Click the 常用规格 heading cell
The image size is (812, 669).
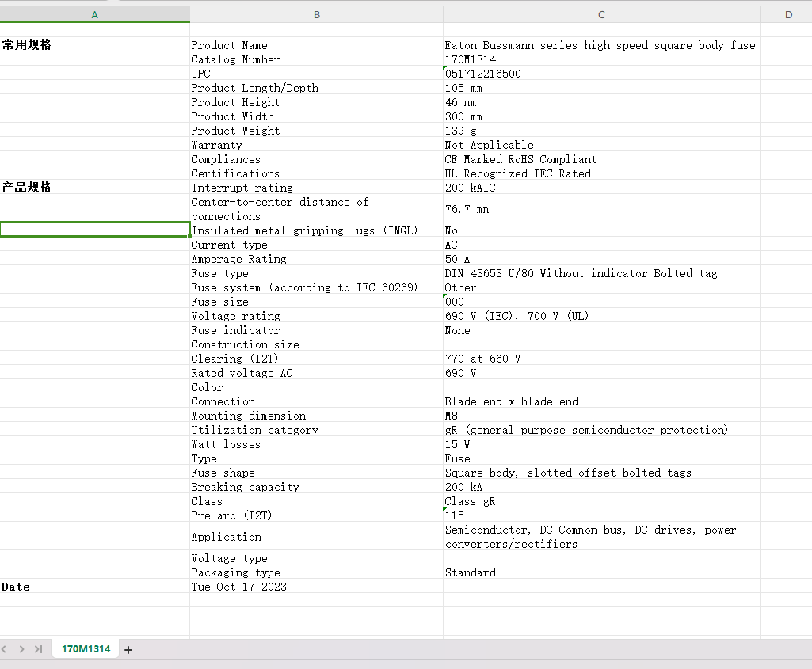point(95,44)
